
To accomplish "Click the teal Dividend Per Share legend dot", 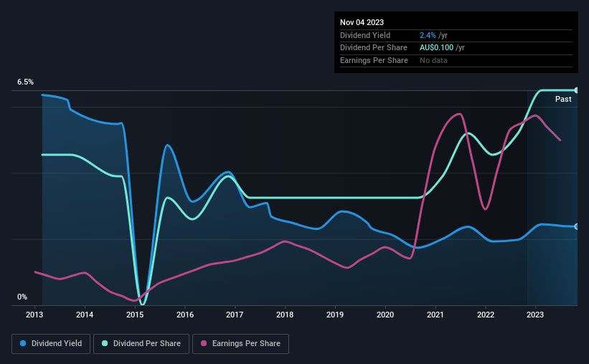I will pos(105,343).
